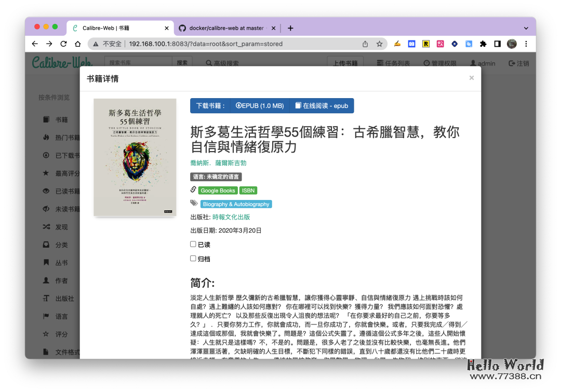This screenshot has width=561, height=392.
Task: Go to the browser home page
Action: pos(77,44)
